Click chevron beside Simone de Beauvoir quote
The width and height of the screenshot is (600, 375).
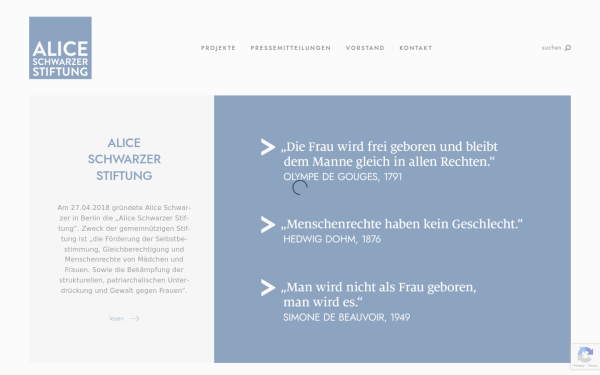point(268,288)
